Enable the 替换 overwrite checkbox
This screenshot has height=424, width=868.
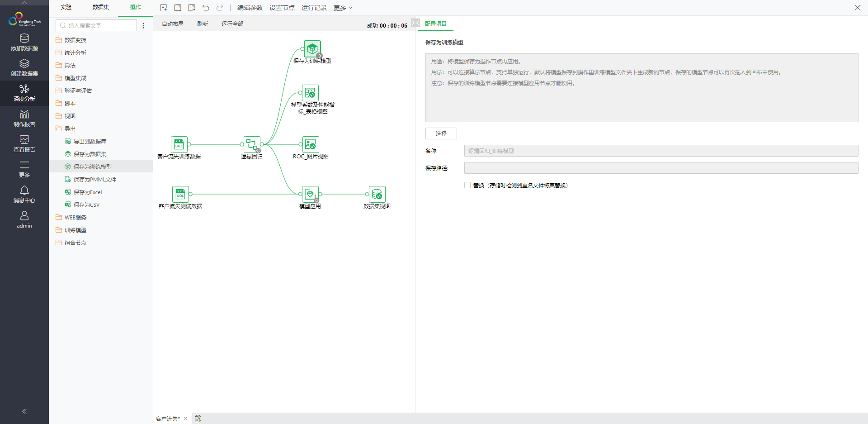coord(467,185)
